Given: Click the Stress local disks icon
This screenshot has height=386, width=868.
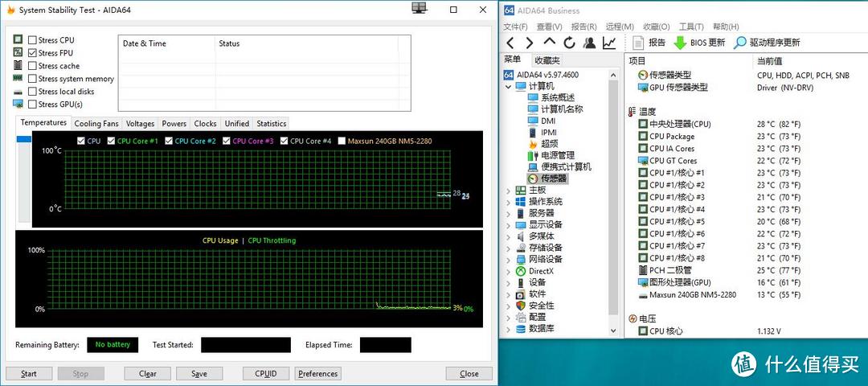Looking at the screenshot, I should coord(18,92).
